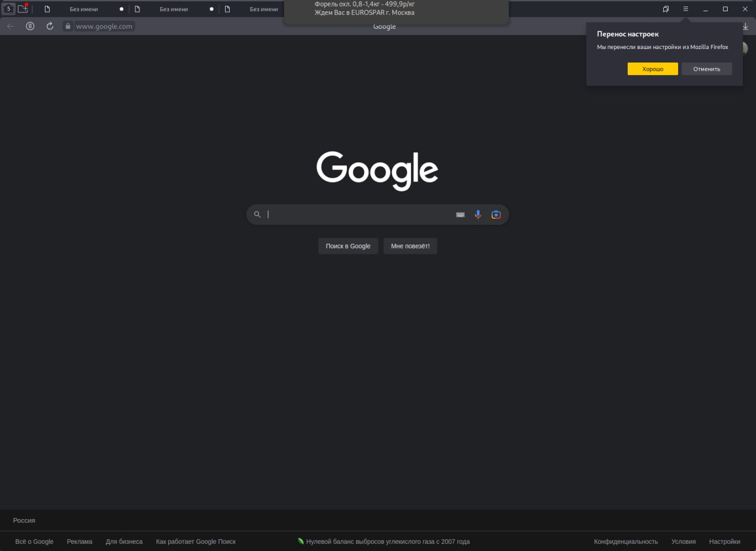Click the EUROSPAR notification at the top

point(396,12)
